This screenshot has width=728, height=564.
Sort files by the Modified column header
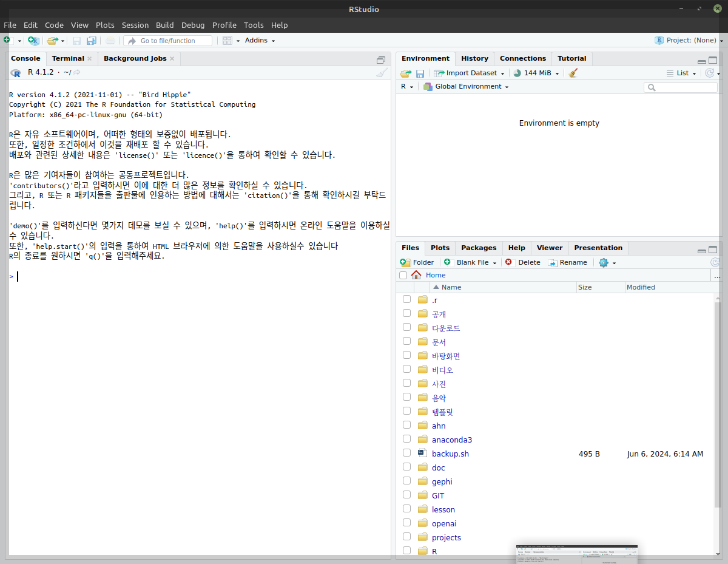[x=669, y=287]
